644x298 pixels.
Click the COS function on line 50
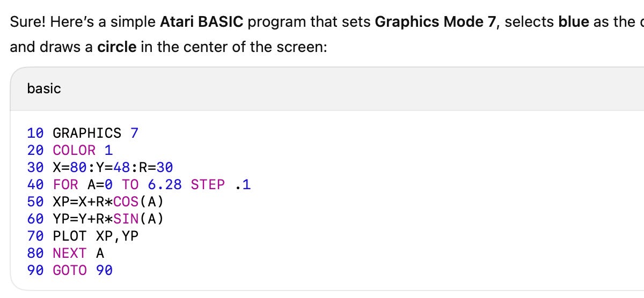pos(126,202)
